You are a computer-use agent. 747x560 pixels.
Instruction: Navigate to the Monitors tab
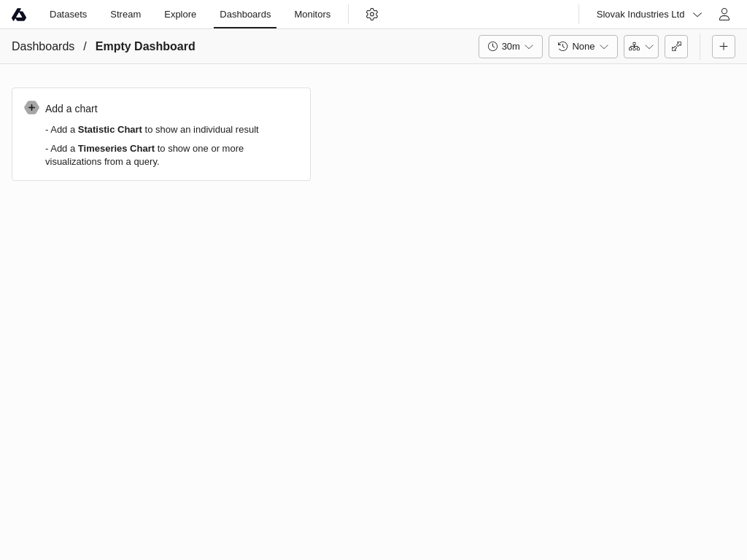click(312, 15)
